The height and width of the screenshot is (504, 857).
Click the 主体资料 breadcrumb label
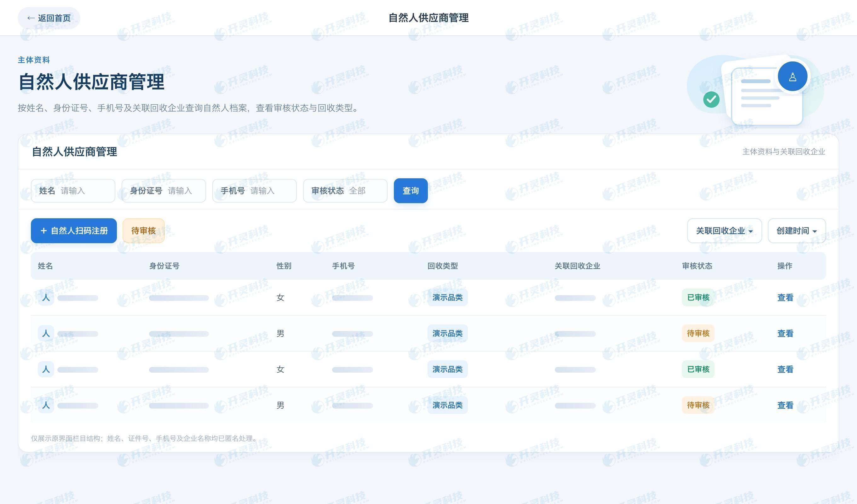point(34,60)
